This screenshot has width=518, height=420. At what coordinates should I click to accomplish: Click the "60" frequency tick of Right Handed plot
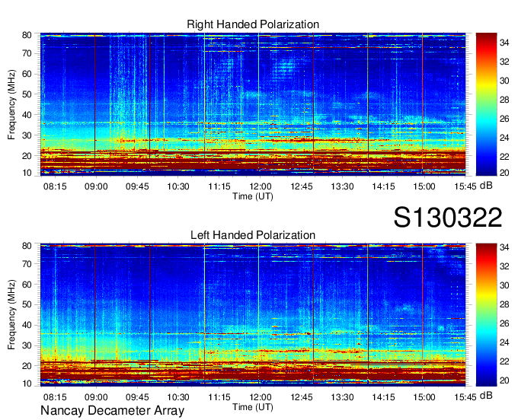tap(27, 74)
